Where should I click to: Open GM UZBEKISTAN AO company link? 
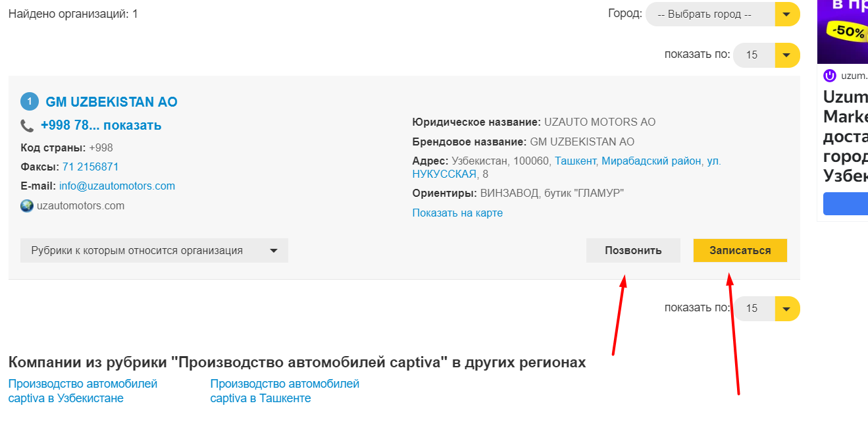111,102
